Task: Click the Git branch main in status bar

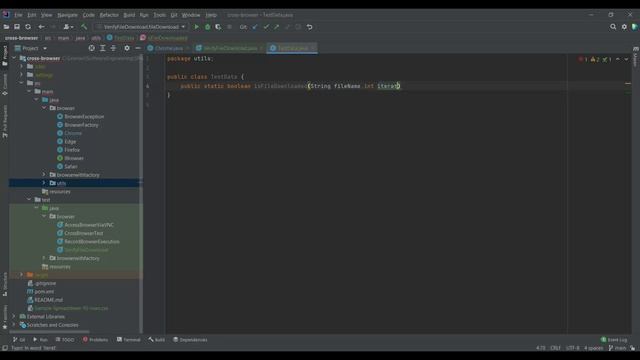Action: click(x=618, y=348)
